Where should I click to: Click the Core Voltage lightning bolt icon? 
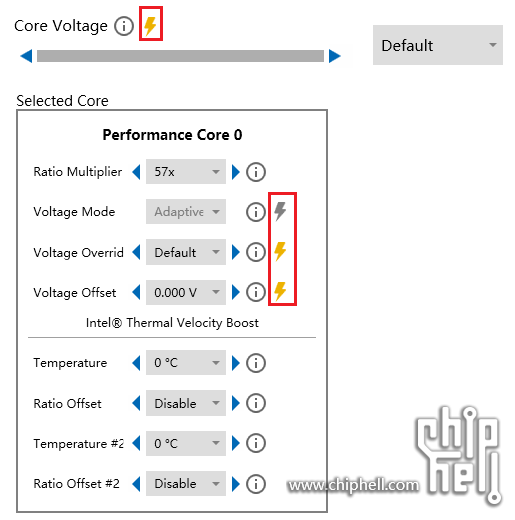(150, 25)
